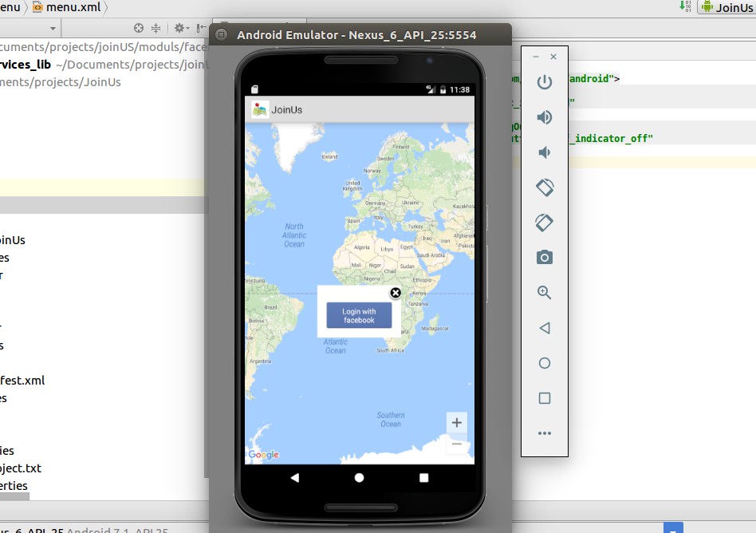The image size is (756, 533).
Task: Zoom in on the map with plus
Action: (456, 423)
